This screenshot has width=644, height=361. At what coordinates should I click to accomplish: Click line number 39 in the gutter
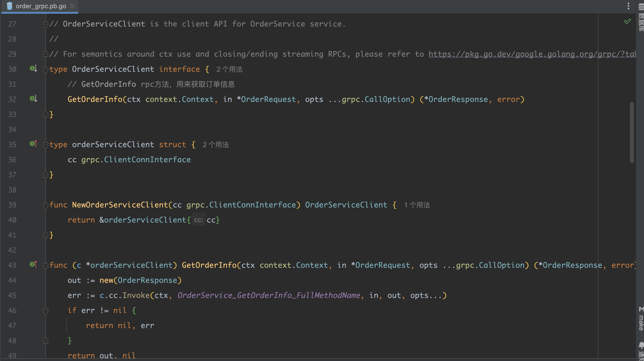[x=12, y=205]
